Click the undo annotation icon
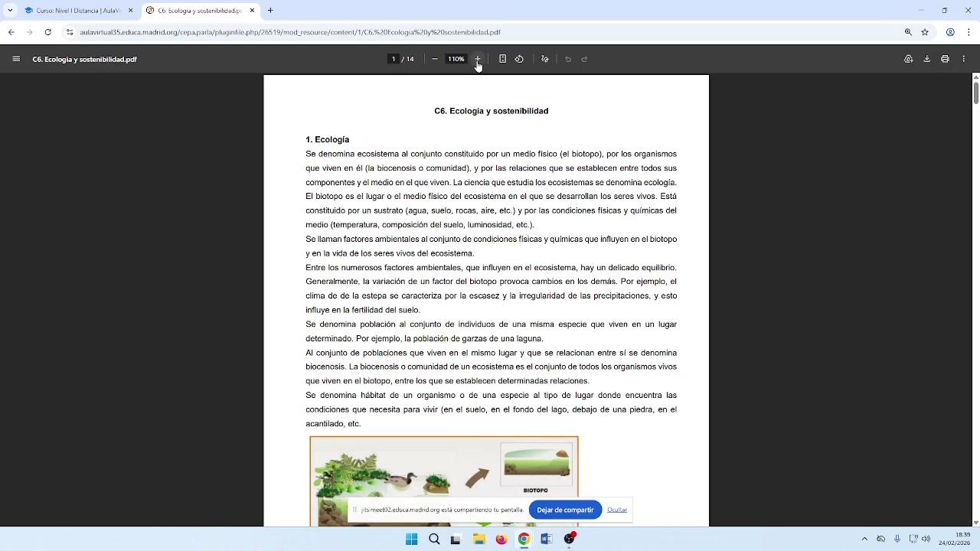The image size is (980, 551). pos(568,59)
